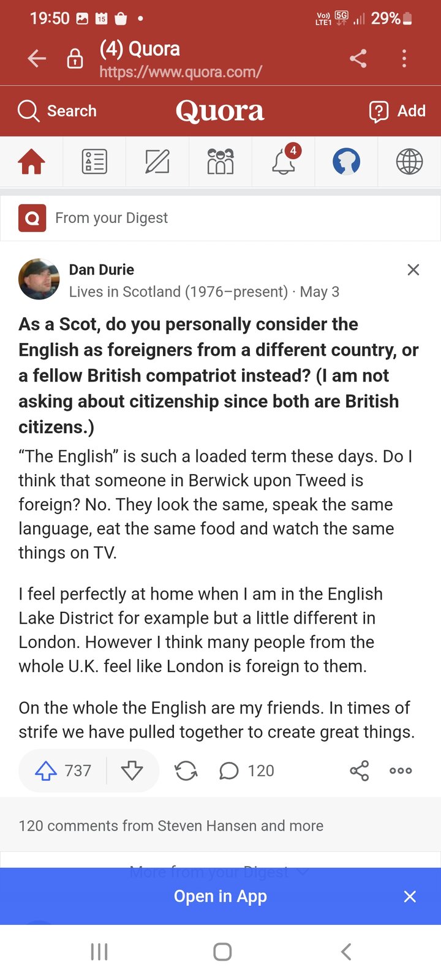Go to the Following feed tab
This screenshot has width=441, height=980.
point(94,162)
